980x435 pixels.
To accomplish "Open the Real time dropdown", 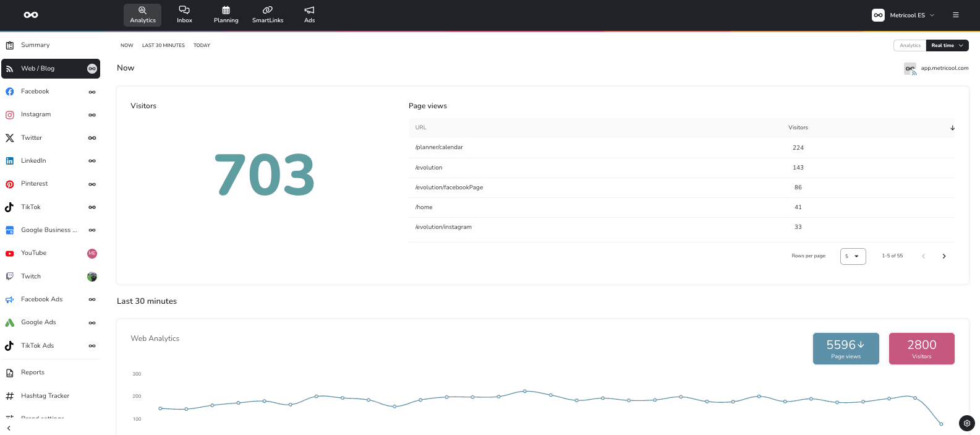I will tap(947, 46).
